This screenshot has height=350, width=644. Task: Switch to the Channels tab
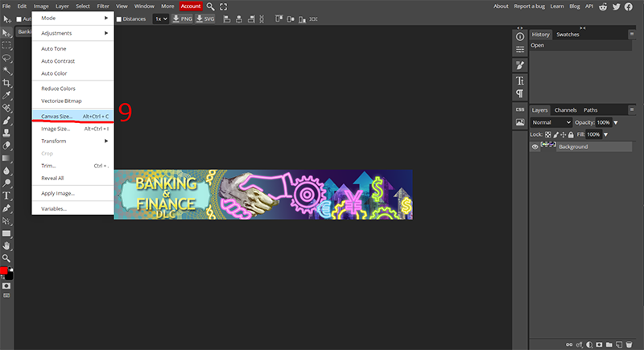click(x=565, y=110)
